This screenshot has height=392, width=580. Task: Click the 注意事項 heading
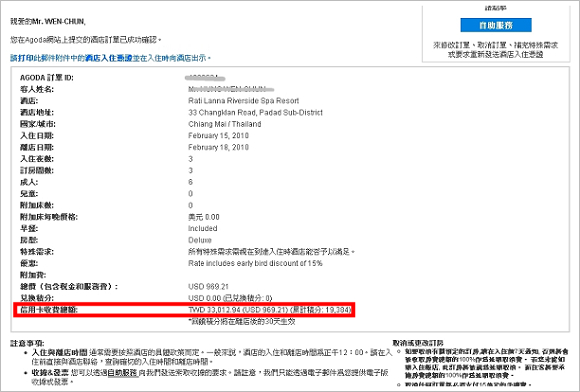[27, 344]
